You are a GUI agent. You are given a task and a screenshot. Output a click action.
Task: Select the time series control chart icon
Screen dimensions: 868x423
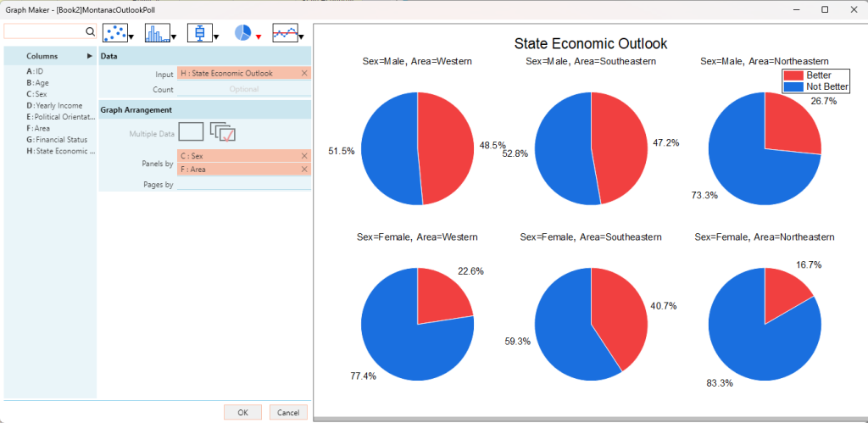(285, 32)
